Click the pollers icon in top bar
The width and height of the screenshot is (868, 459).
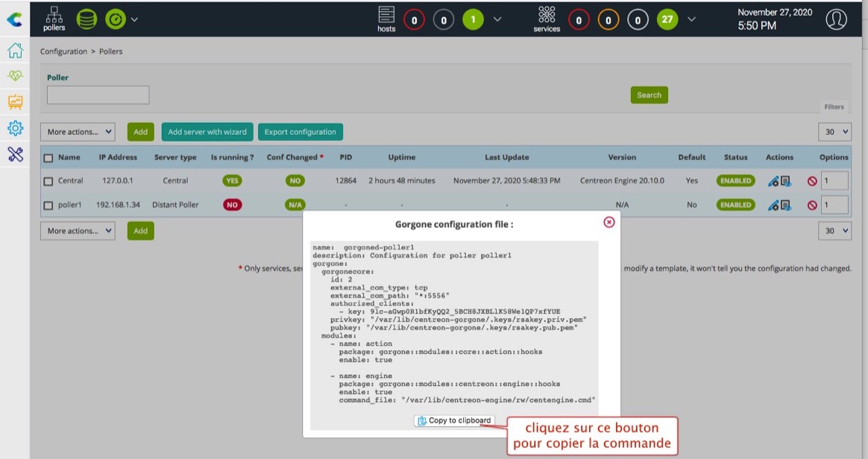(54, 18)
